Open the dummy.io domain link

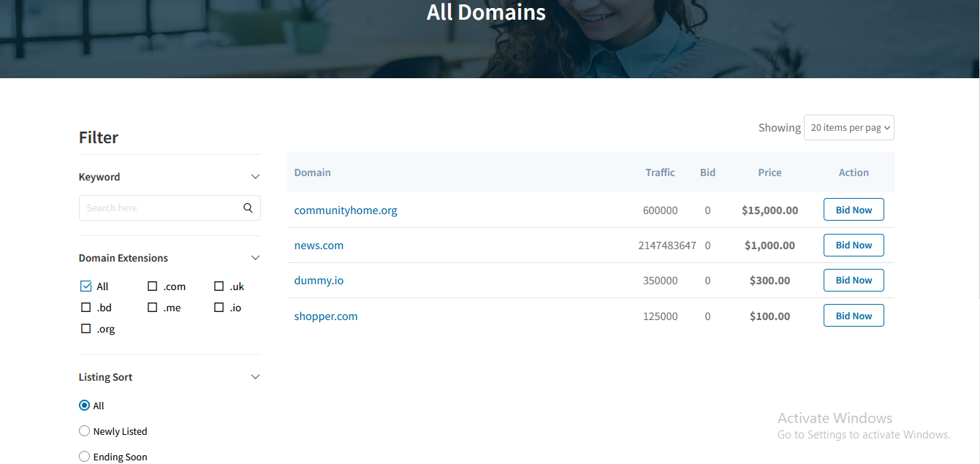click(x=319, y=281)
